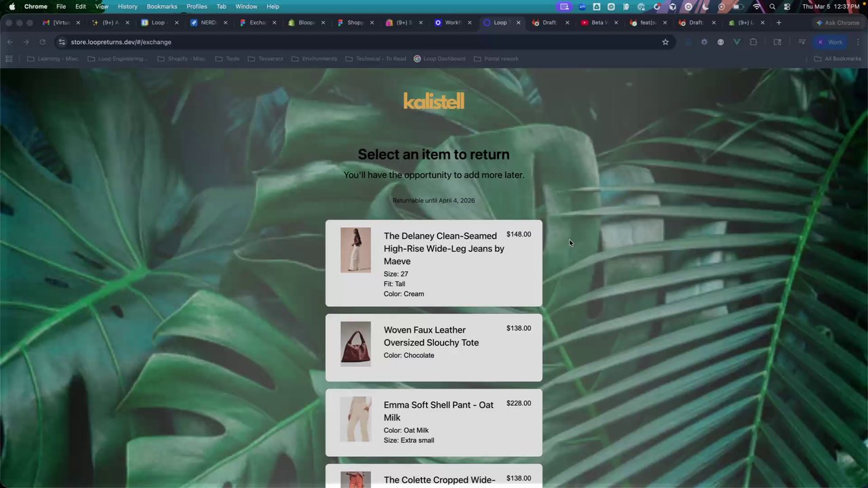Open the Technical - To Read folder

click(376, 59)
